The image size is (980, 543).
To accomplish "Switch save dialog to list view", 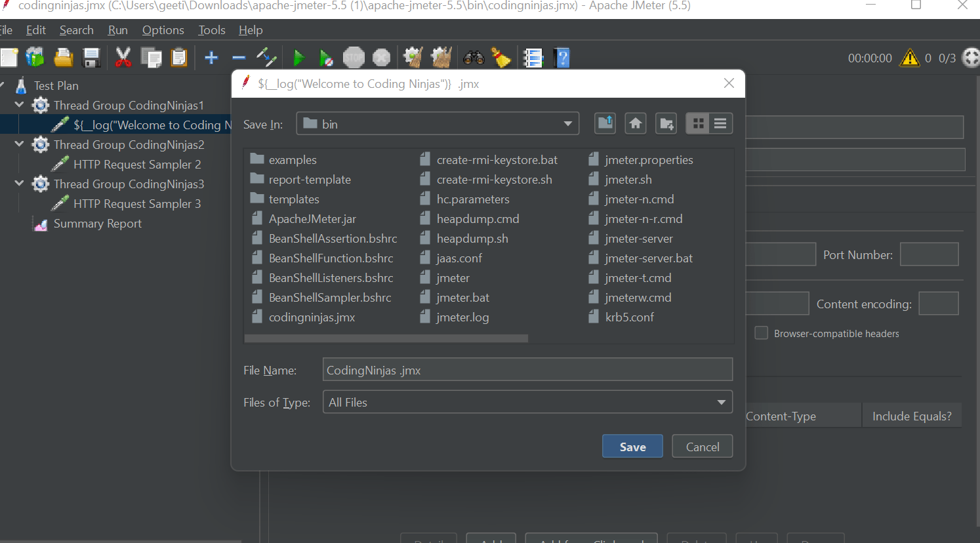I will pyautogui.click(x=720, y=123).
